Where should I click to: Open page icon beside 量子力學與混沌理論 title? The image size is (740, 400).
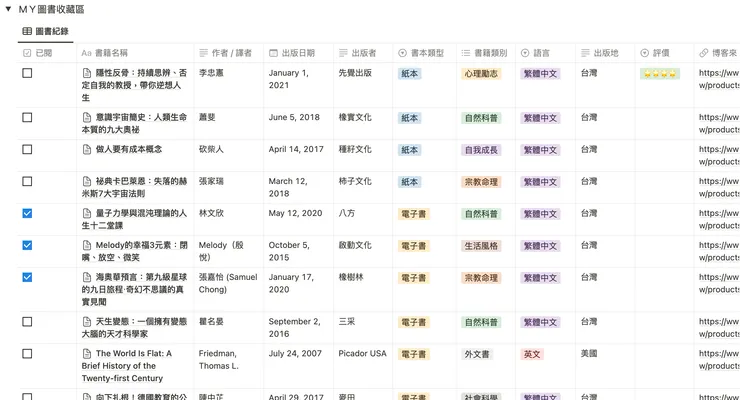[87, 214]
